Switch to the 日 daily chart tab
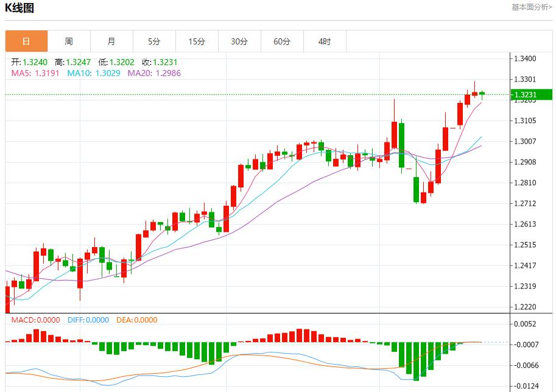Screen dimensions: 556x392 point(26,41)
